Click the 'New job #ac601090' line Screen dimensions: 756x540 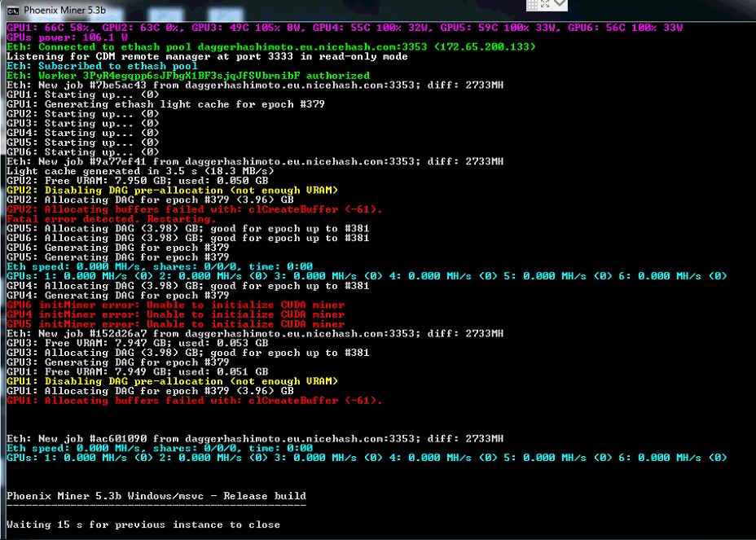coord(254,439)
